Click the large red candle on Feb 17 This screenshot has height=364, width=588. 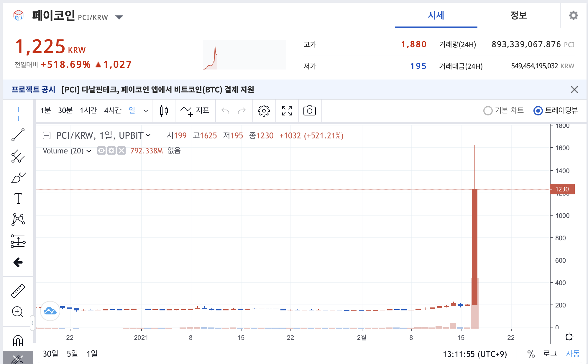475,247
